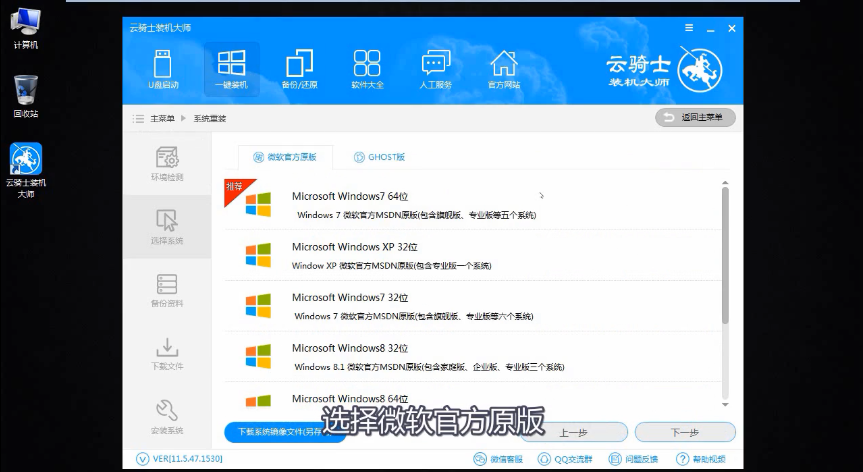Open the 回收站 desktop icon
The height and width of the screenshot is (472, 863).
click(25, 96)
